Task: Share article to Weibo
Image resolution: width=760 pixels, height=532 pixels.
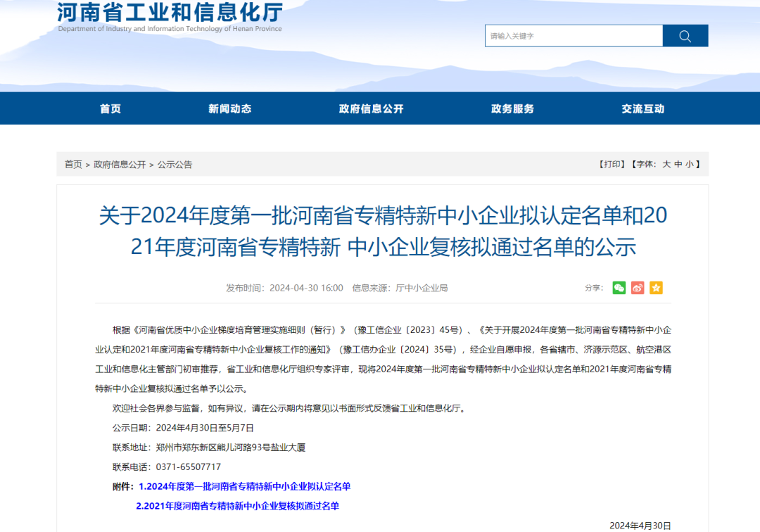Action: click(x=638, y=288)
